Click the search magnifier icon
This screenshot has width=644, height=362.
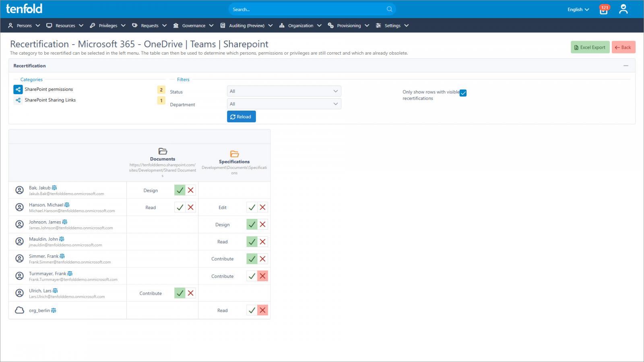(389, 9)
